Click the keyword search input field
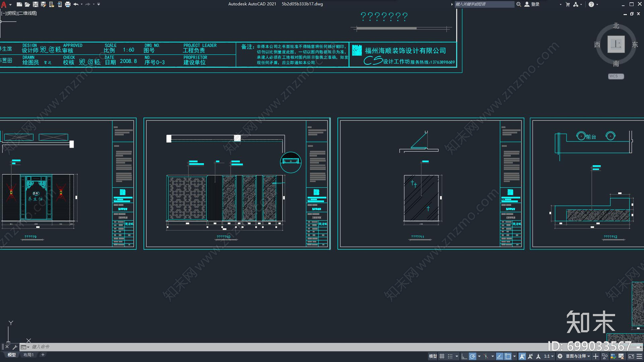Screen dimensions: 644x362 click(484, 4)
